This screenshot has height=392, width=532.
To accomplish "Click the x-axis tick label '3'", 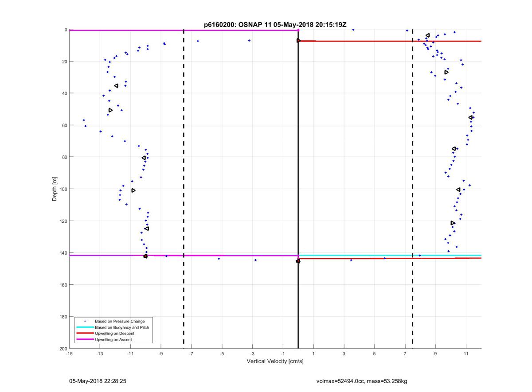I will [x=344, y=354].
